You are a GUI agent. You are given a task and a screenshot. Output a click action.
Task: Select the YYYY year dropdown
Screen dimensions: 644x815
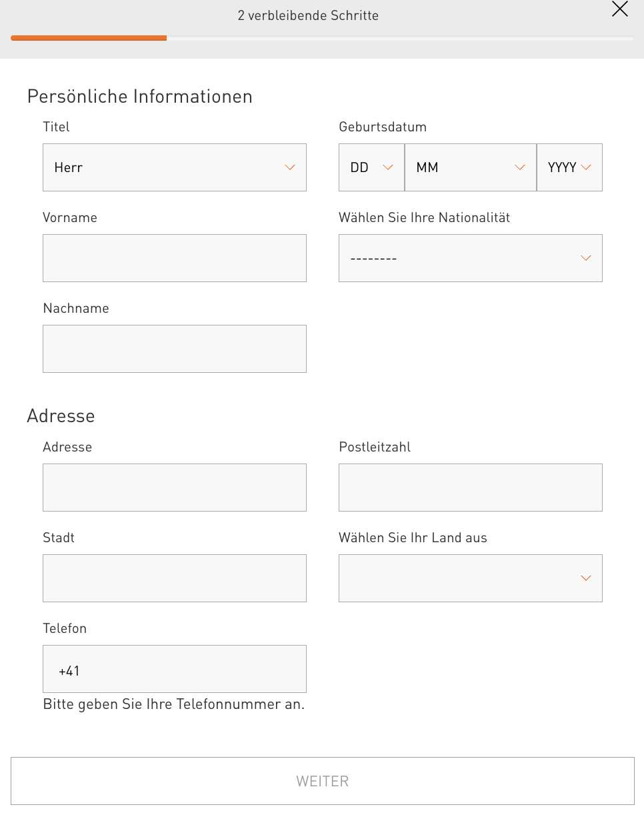pos(569,167)
